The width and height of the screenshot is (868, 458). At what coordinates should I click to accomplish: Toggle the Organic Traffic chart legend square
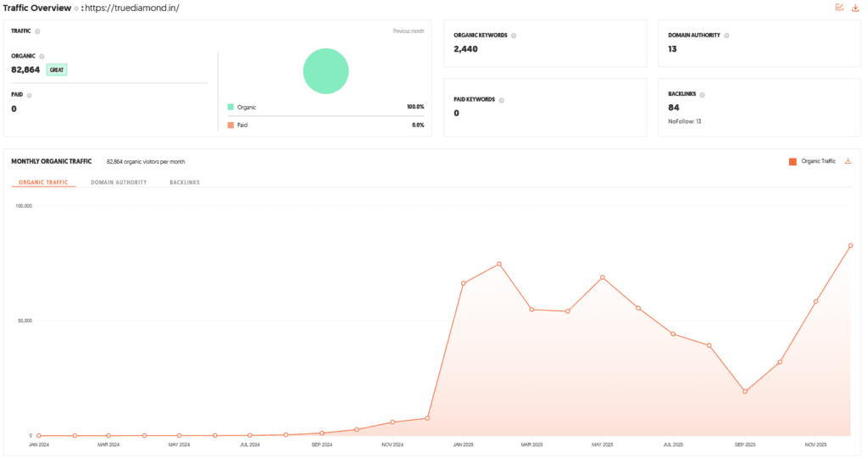pos(793,162)
